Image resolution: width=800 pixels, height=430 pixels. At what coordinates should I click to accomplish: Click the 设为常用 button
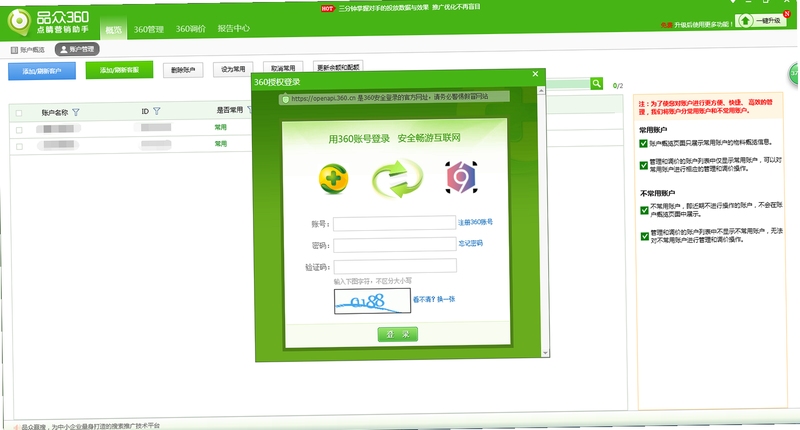point(233,69)
